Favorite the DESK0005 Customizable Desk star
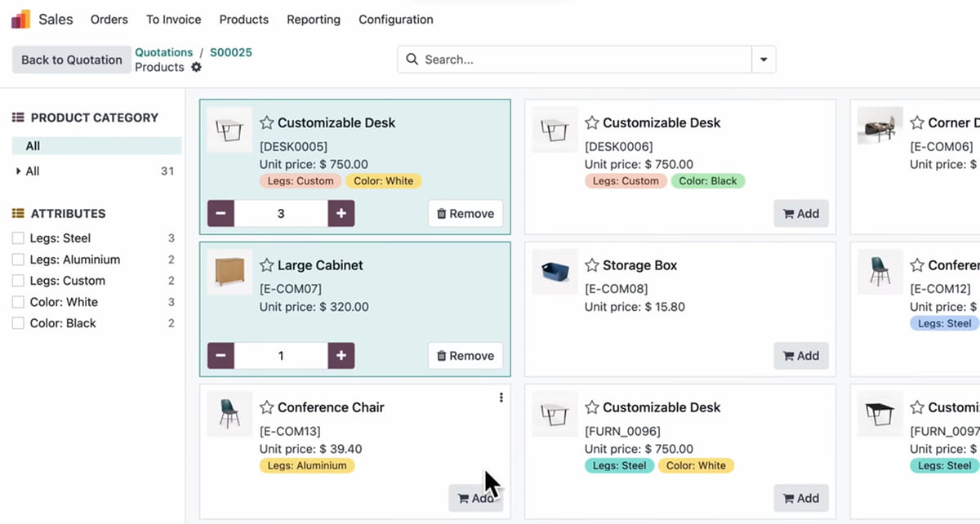The width and height of the screenshot is (980, 524). pos(266,122)
